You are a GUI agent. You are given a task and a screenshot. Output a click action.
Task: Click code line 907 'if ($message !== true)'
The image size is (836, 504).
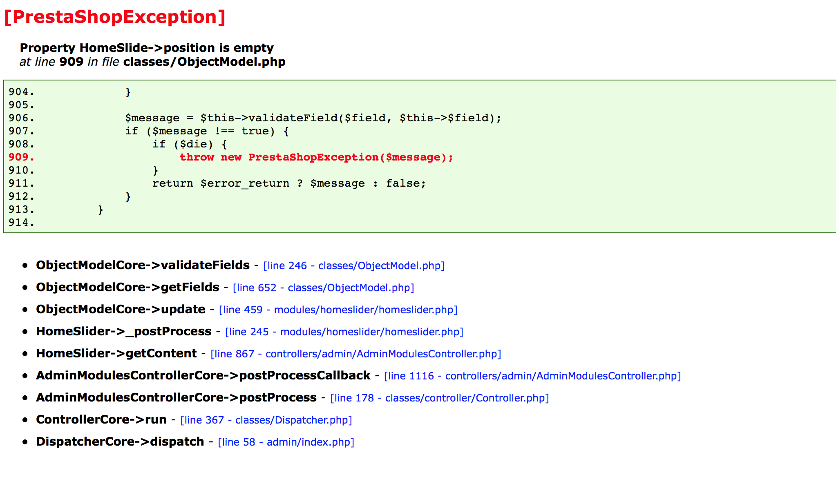207,131
